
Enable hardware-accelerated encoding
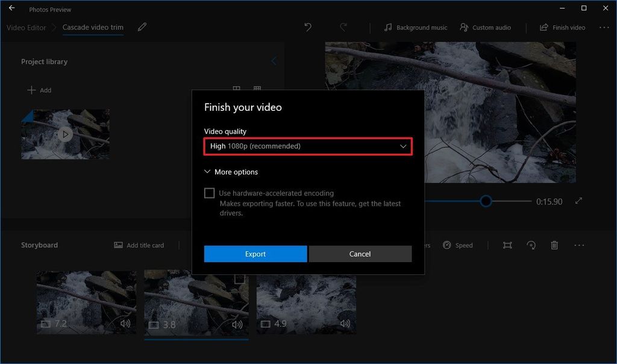(x=209, y=193)
